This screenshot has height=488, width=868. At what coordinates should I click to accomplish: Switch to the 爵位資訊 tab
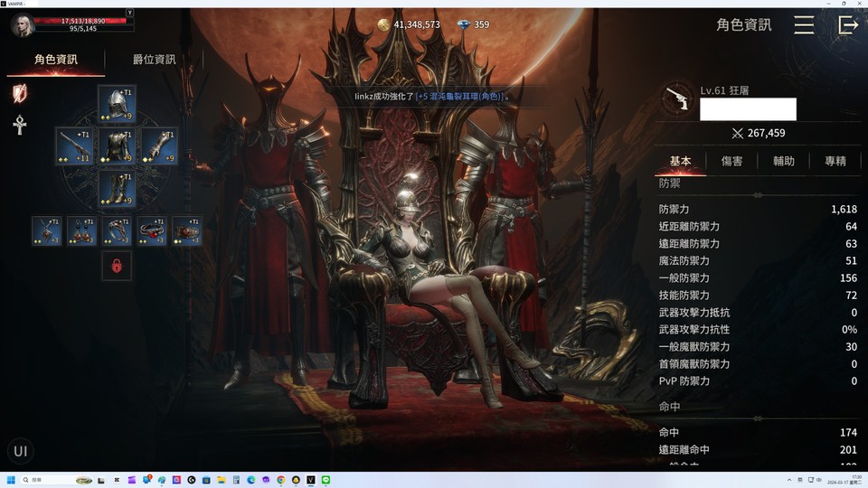(x=154, y=60)
